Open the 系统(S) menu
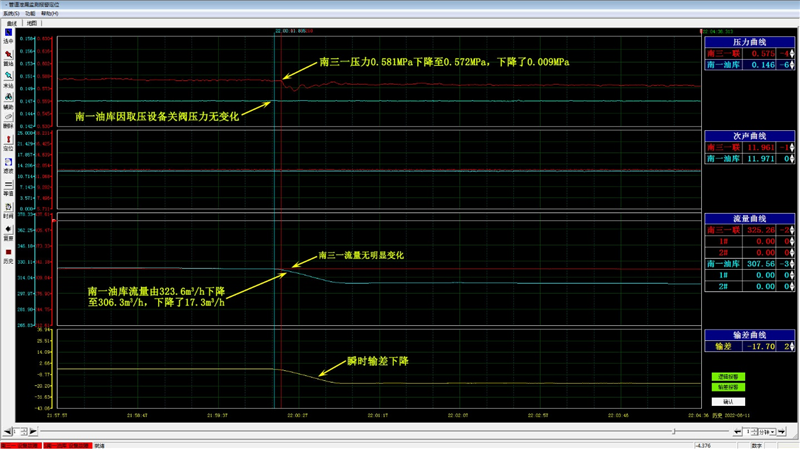800x449 pixels. 11,14
